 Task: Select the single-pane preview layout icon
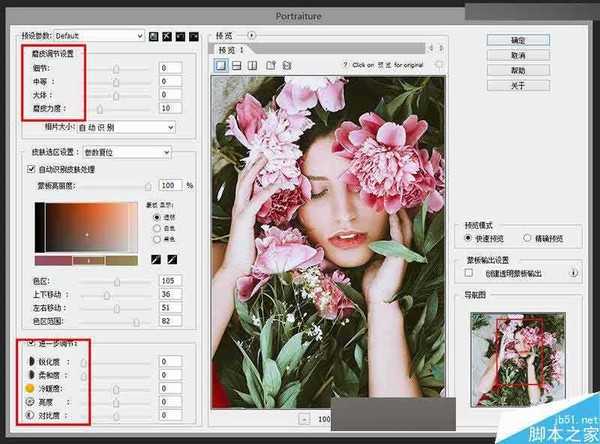221,64
